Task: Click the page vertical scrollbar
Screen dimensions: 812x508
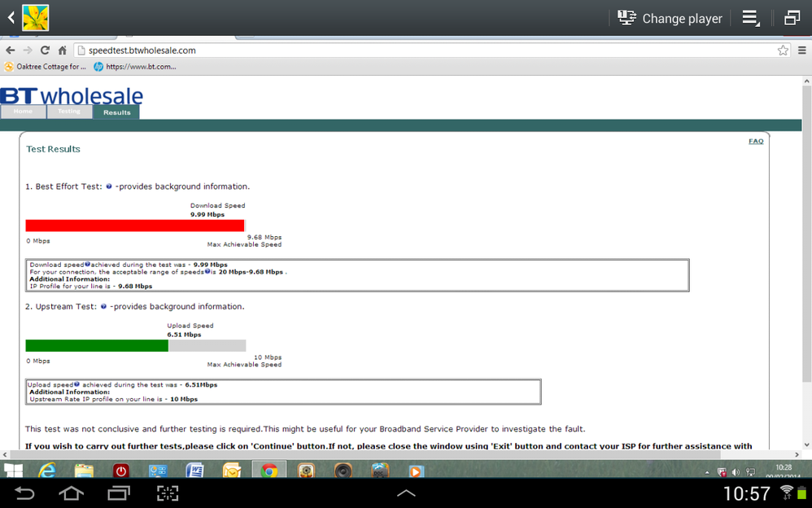Action: pyautogui.click(x=807, y=234)
